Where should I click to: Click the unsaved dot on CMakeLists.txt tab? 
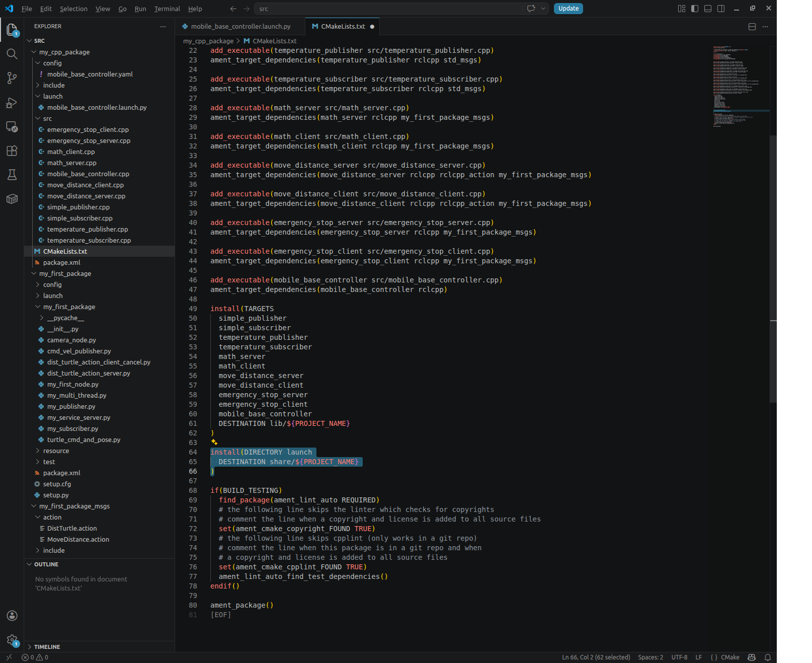[372, 27]
